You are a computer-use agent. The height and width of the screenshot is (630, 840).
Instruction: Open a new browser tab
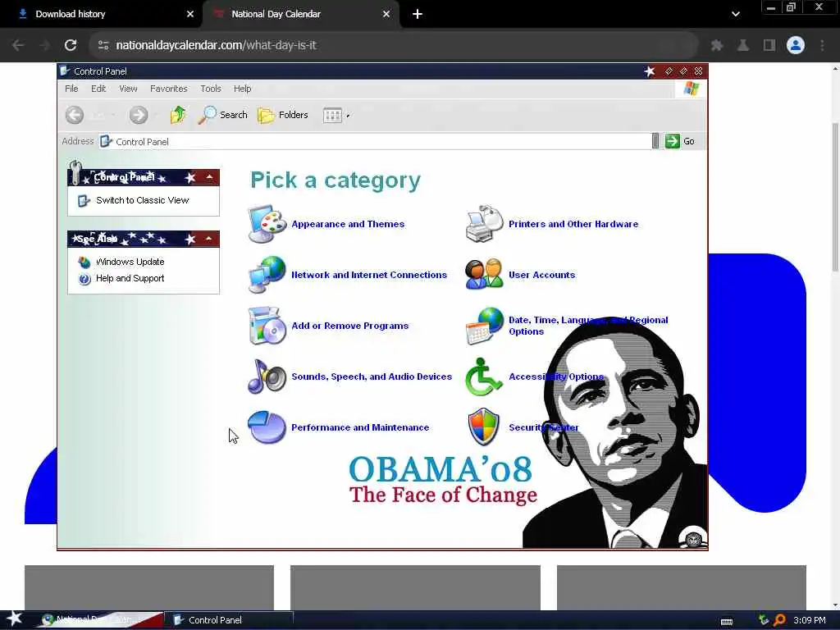(x=418, y=14)
